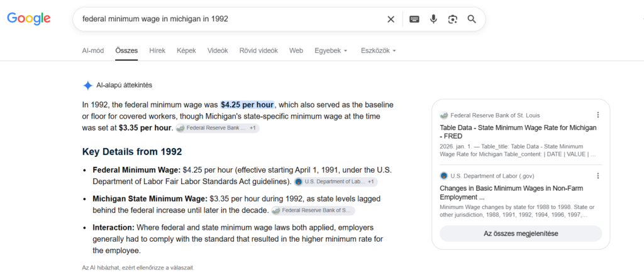
Task: Click the AI-alapú áttekintés label
Action: point(125,85)
